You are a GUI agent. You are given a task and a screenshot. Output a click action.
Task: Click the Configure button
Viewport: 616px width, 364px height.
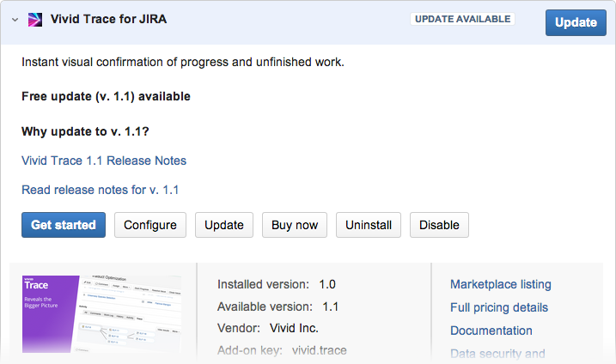(150, 225)
